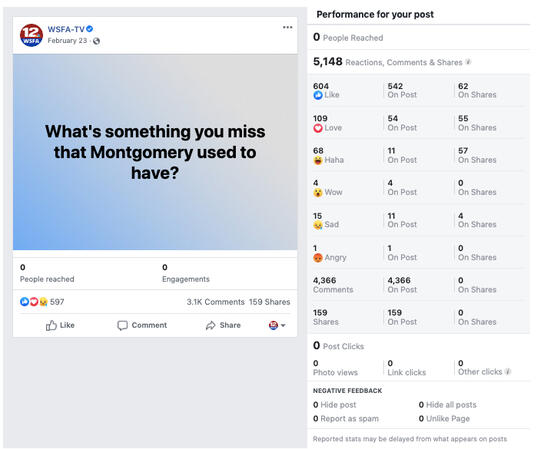Click the info icon next to Other clicks
Screen dimensions: 547x449
(x=508, y=372)
